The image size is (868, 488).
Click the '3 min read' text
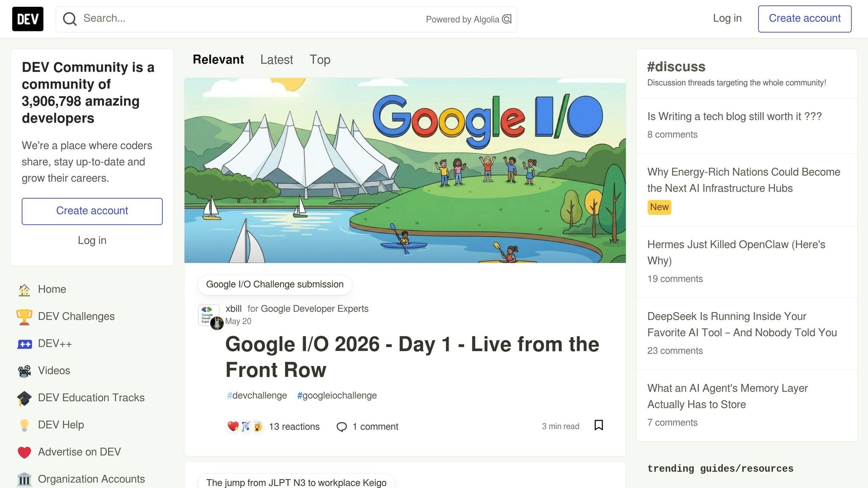(560, 427)
